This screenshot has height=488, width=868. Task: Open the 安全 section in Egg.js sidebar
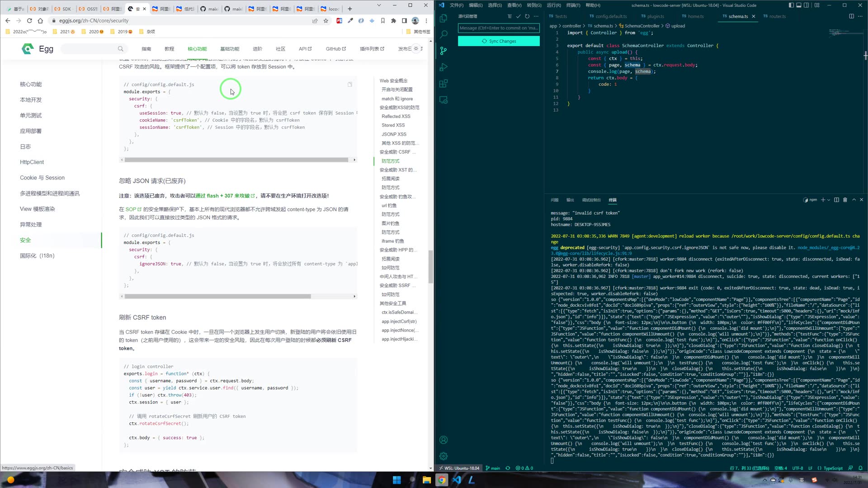24,239
